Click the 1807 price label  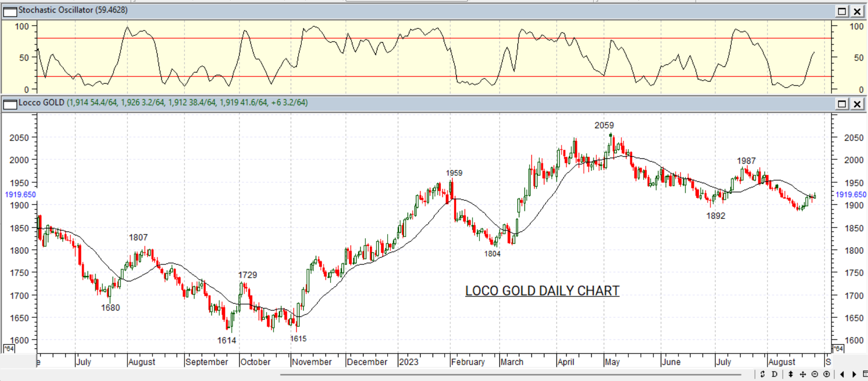(x=138, y=238)
